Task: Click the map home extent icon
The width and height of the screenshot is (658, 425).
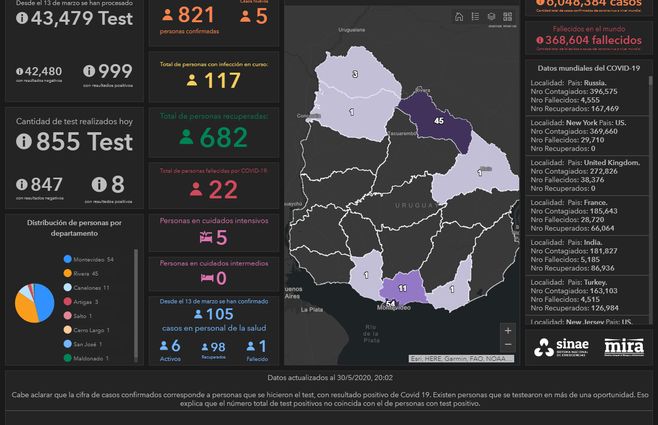Action: (x=459, y=17)
